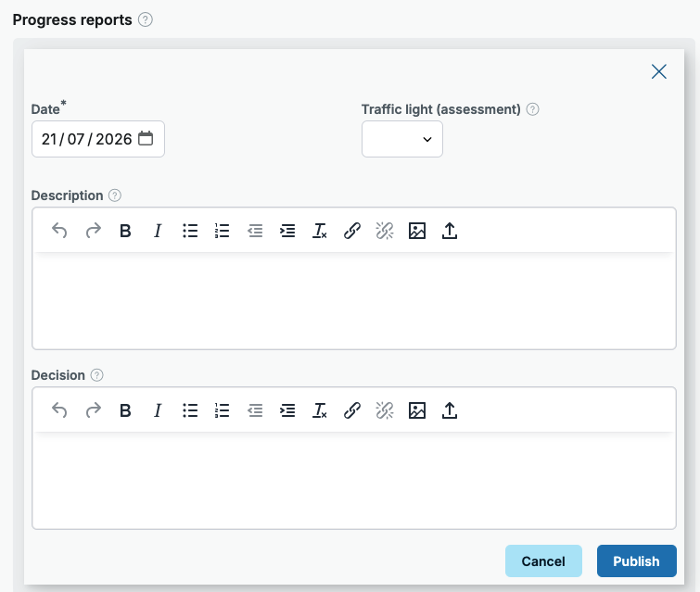Open the calendar picker in Date field
Screen dimensions: 700x592
146,138
